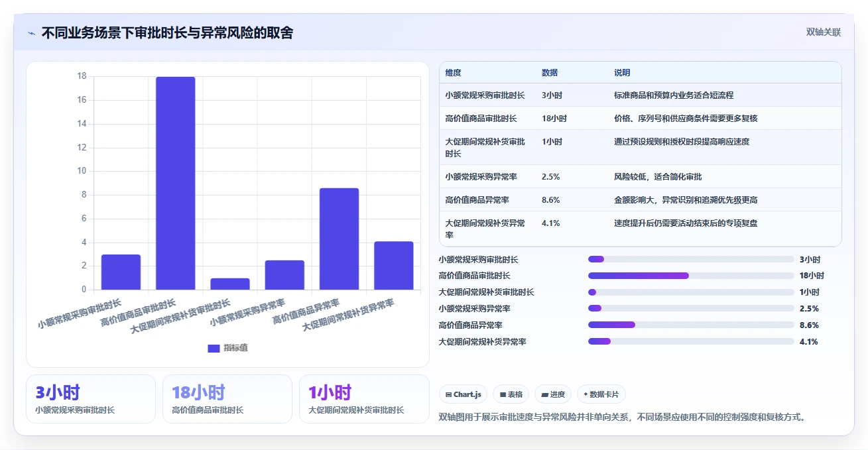Click the chart bar for 小额常规采购异常率
Viewport: 868px width, 450px height.
click(x=284, y=275)
